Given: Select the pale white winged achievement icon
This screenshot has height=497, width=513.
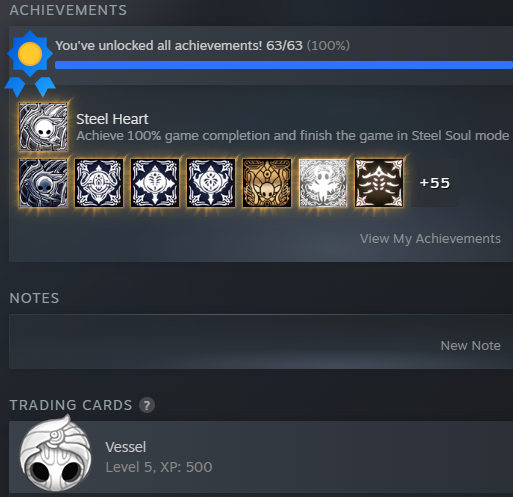Looking at the screenshot, I should 323,183.
